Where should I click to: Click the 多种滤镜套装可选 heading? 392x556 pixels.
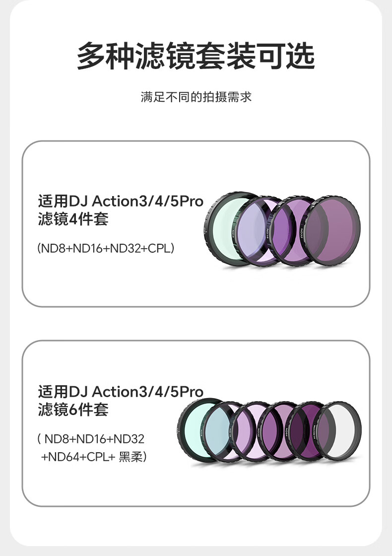[196, 56]
